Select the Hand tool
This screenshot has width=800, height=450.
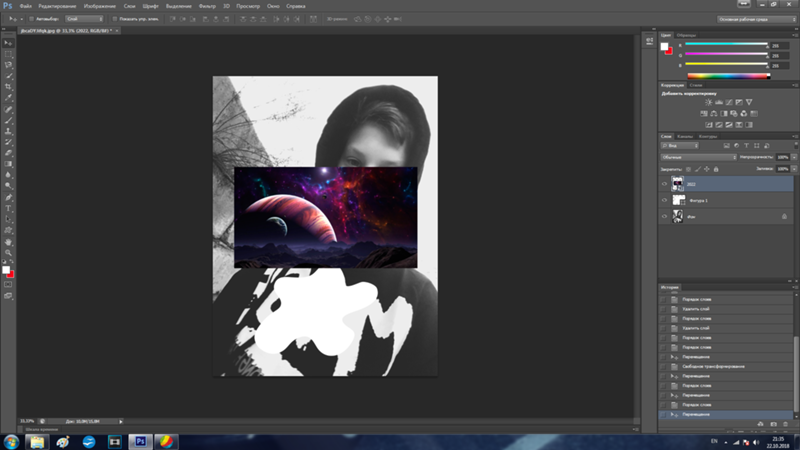(x=8, y=242)
